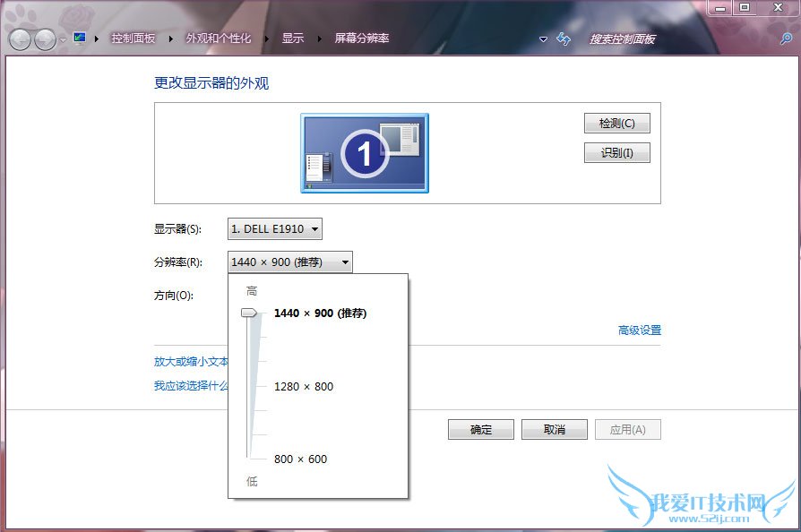Expand arrow after 外观和个性化 breadcrumb

click(267, 39)
